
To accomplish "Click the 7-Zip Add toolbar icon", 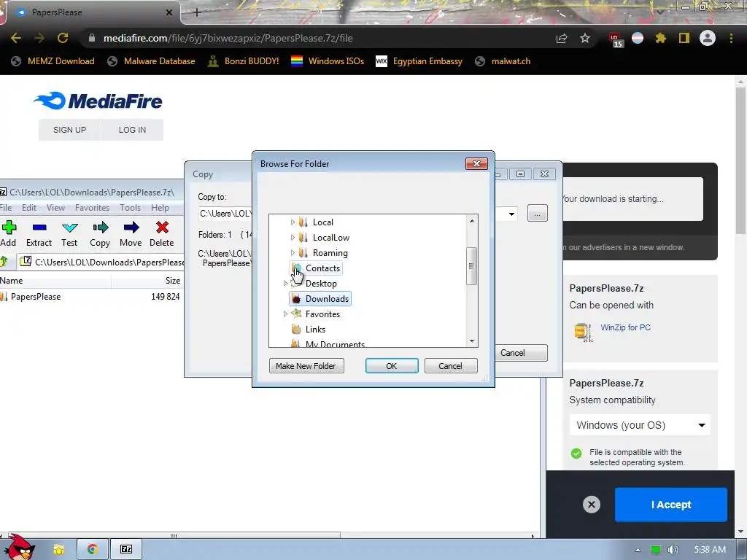I will 9,227.
